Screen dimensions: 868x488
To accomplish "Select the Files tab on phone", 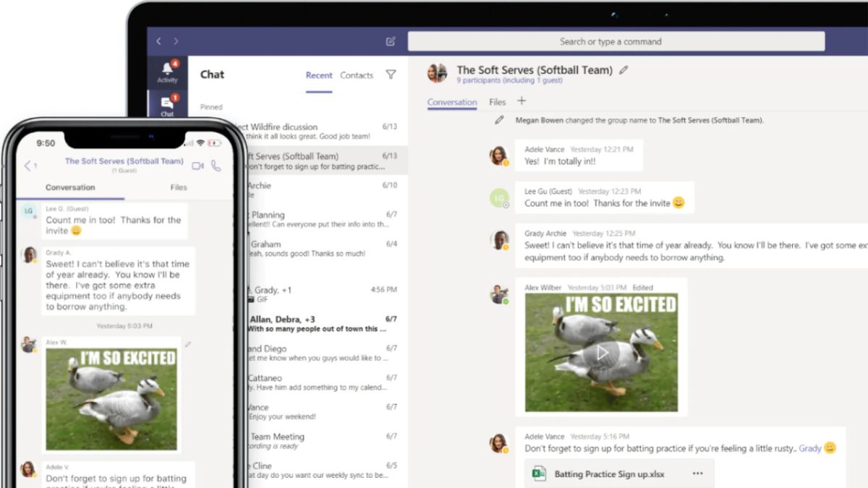I will pyautogui.click(x=179, y=187).
